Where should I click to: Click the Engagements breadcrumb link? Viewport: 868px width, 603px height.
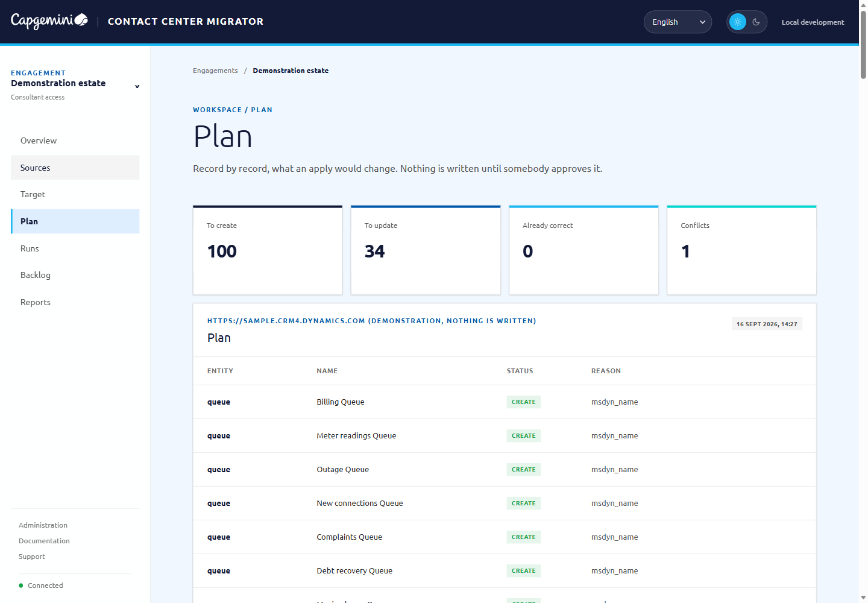coord(215,71)
